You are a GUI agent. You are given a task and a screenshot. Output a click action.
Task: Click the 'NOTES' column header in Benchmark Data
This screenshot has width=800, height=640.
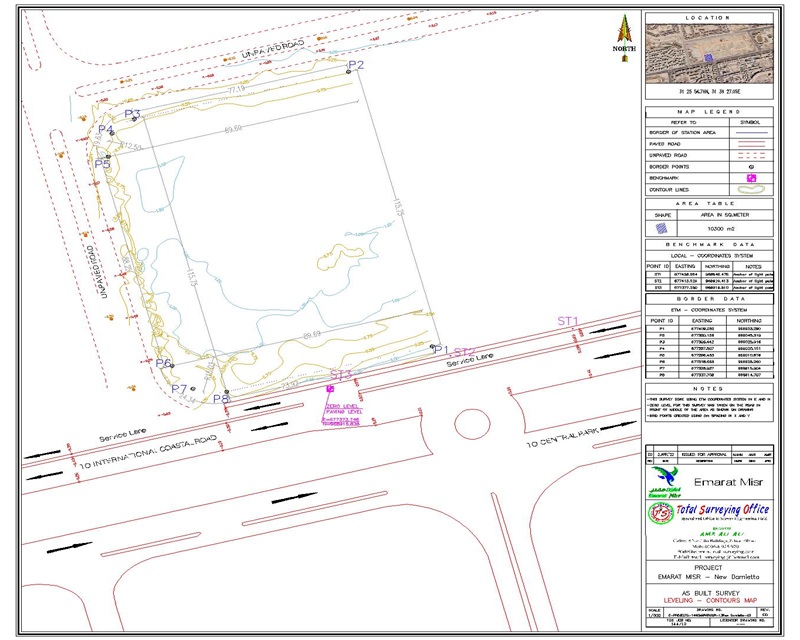753,266
